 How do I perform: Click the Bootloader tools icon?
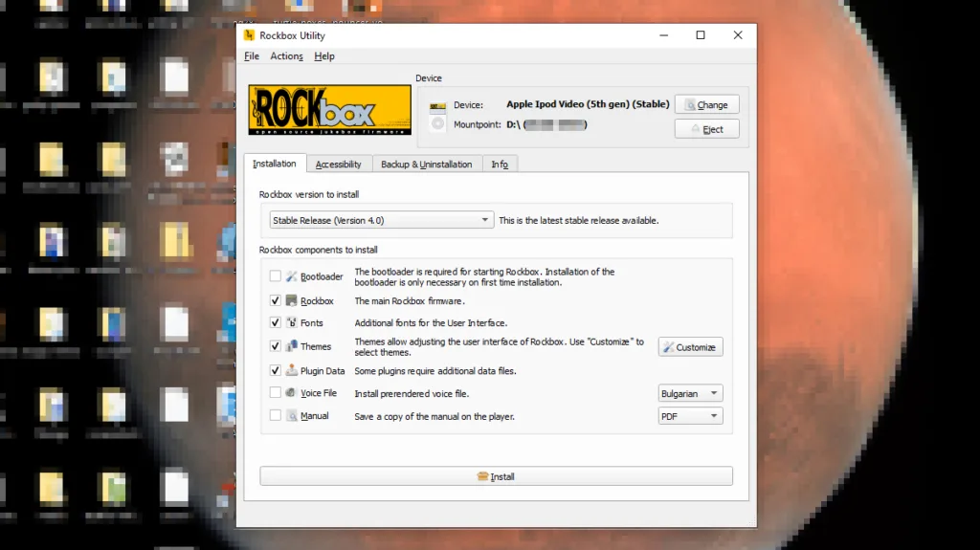point(291,276)
